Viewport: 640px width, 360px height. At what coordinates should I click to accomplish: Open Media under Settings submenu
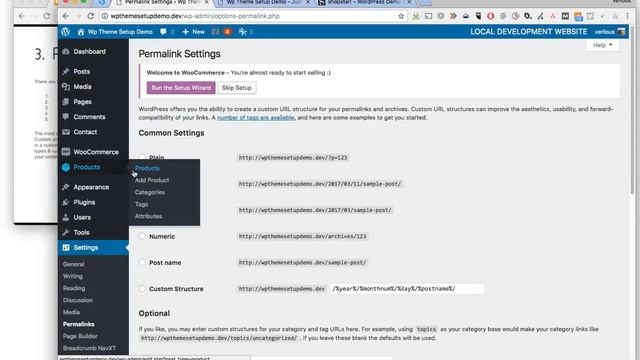[71, 312]
